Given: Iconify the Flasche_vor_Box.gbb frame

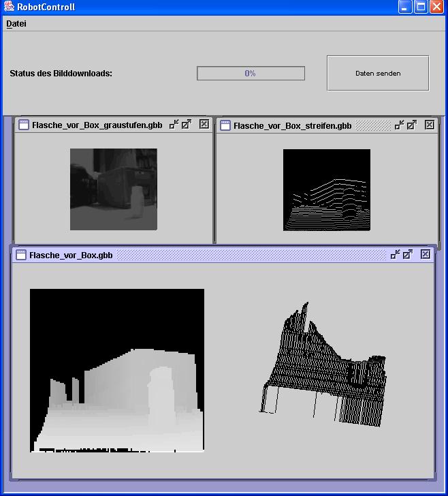Looking at the screenshot, I should coord(396,254).
